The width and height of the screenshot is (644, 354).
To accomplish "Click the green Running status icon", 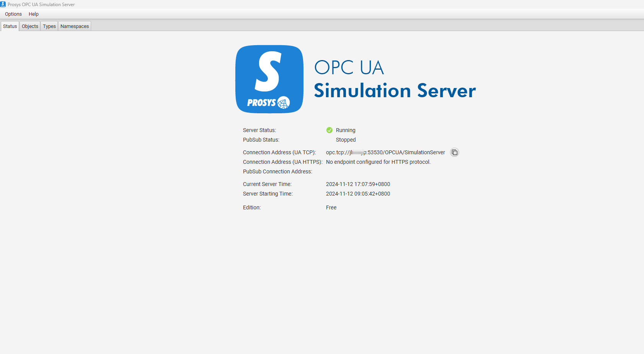I will (329, 130).
